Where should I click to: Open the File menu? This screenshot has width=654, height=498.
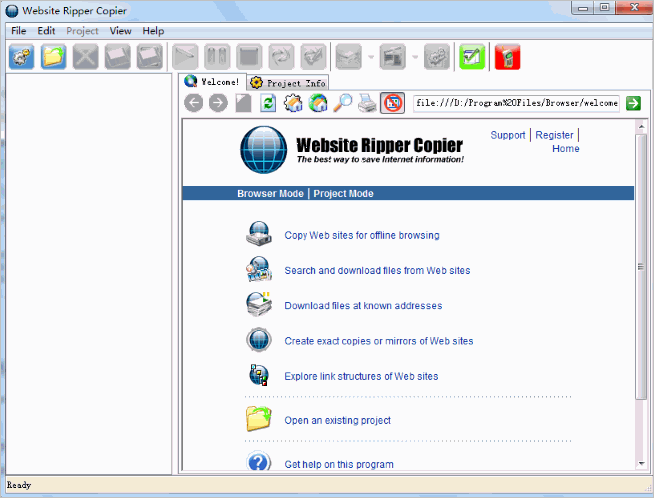(x=18, y=31)
